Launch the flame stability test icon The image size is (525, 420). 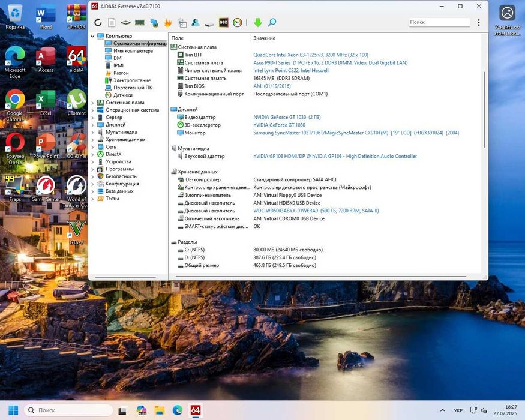[168, 23]
